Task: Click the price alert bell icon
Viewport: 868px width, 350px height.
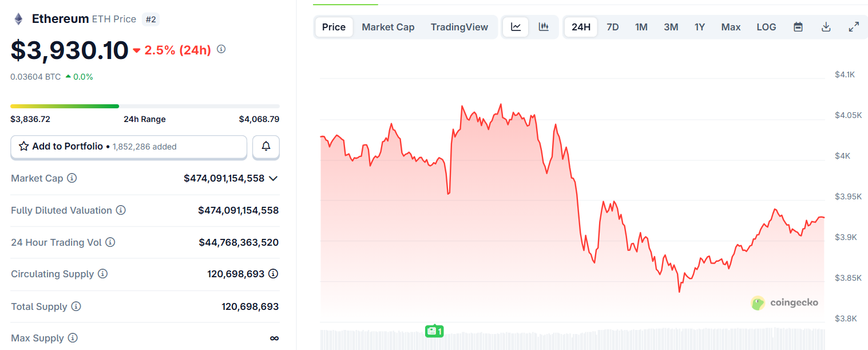Action: click(x=266, y=147)
